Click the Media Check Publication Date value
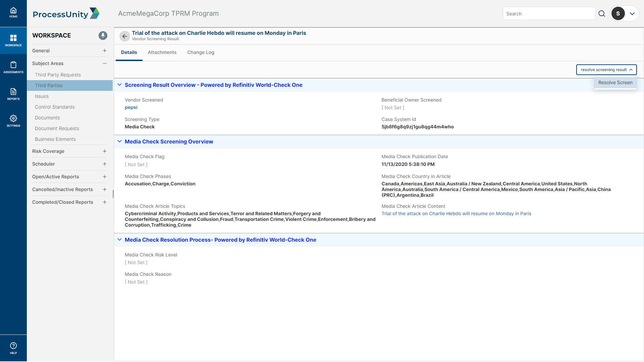Screen dimensions: 644x362 pos(408,164)
